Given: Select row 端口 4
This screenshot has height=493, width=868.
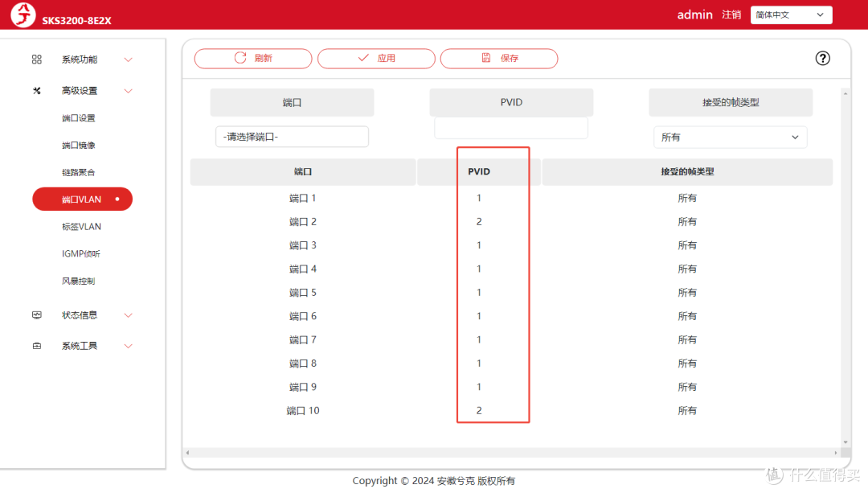Looking at the screenshot, I should pos(511,269).
